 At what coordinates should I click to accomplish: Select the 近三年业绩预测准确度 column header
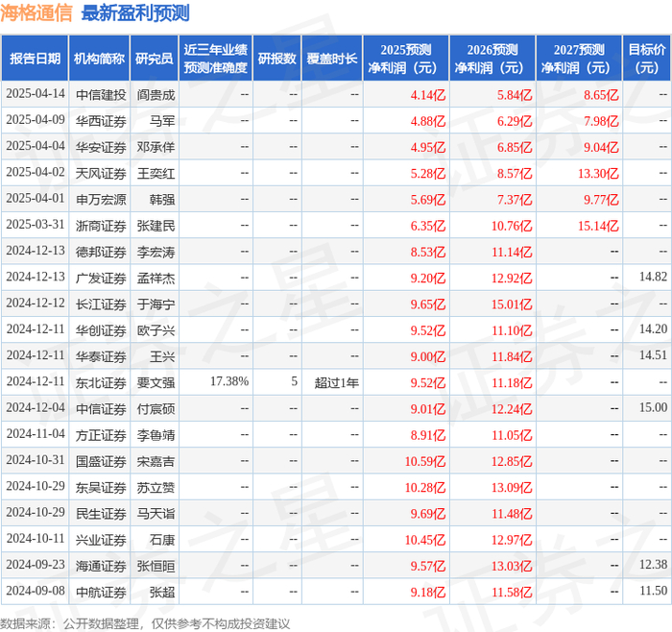click(216, 59)
